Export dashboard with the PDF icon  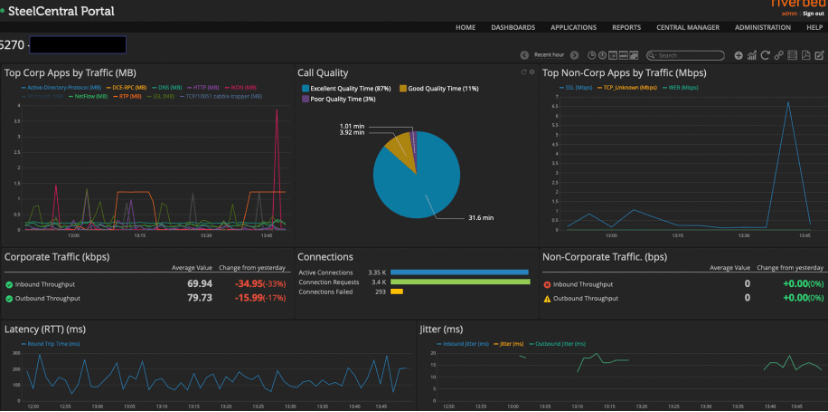(x=806, y=55)
